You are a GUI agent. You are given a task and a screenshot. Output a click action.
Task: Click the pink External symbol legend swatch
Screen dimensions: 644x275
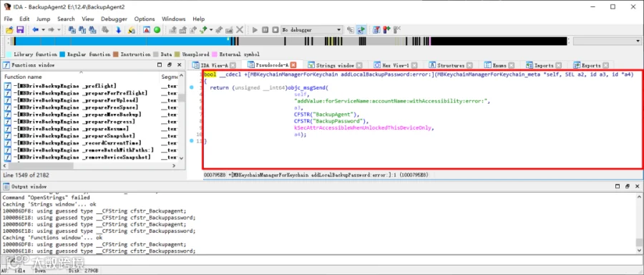215,54
